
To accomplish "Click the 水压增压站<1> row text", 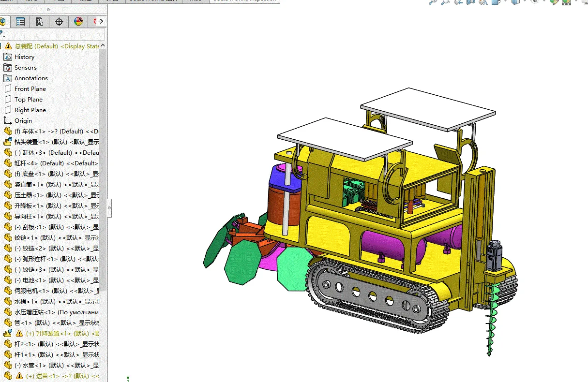I will 57,312.
